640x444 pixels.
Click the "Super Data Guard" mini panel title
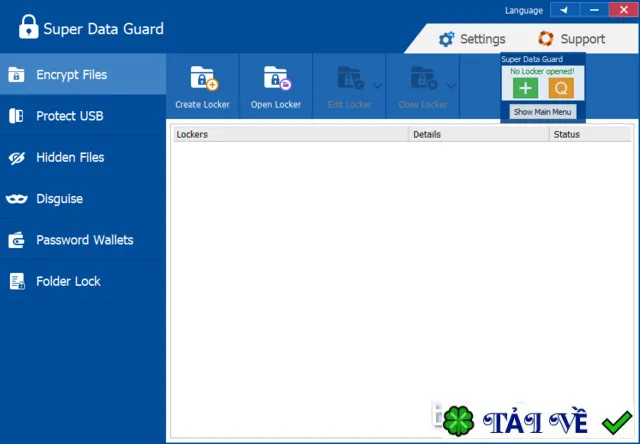532,60
